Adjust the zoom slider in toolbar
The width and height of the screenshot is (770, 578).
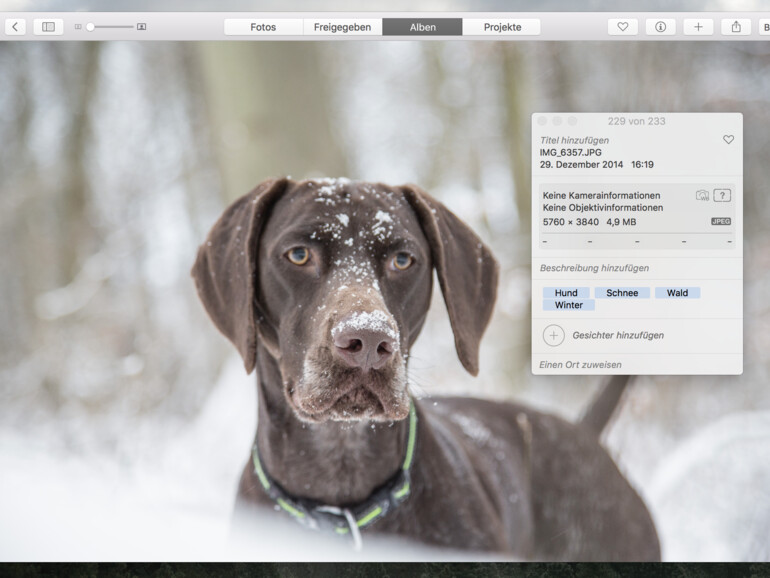coord(90,27)
